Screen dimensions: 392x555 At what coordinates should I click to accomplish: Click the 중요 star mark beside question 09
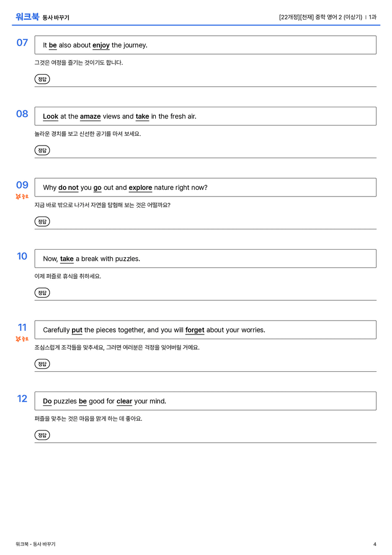click(x=22, y=197)
